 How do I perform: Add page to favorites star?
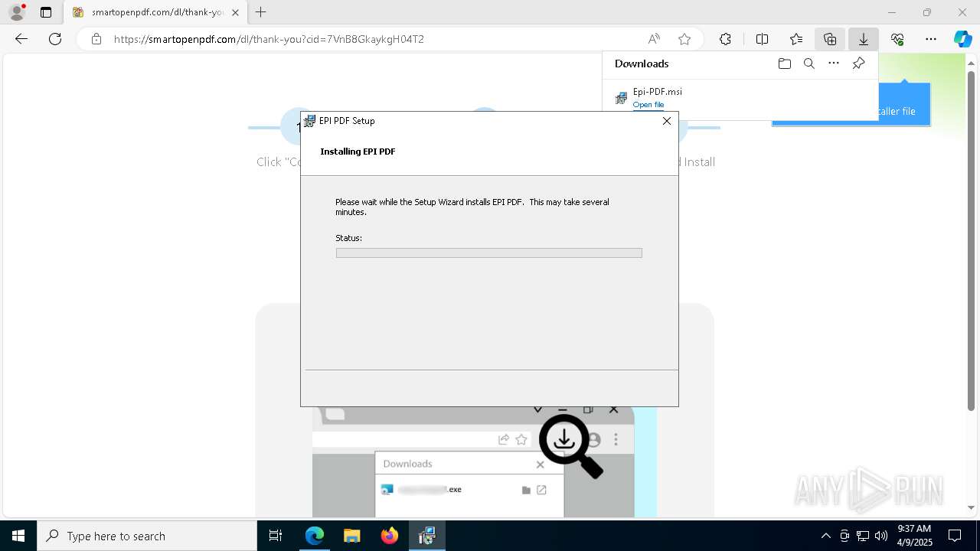(x=684, y=39)
